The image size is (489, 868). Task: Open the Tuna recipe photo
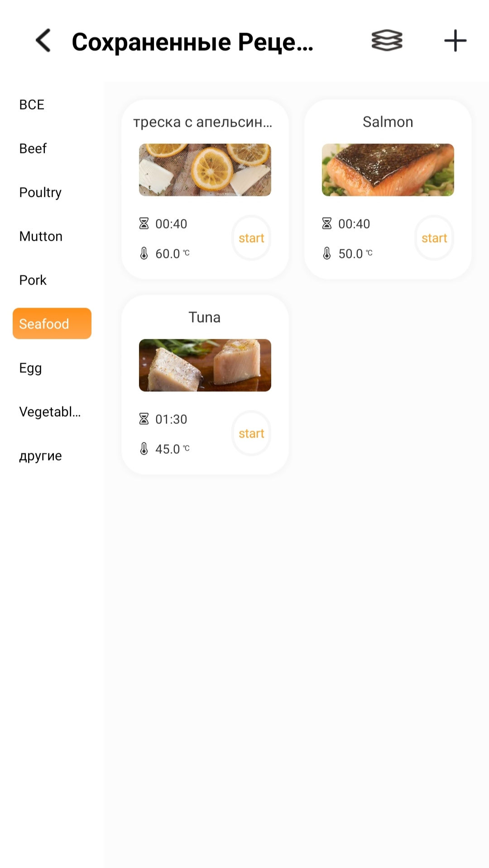tap(205, 365)
